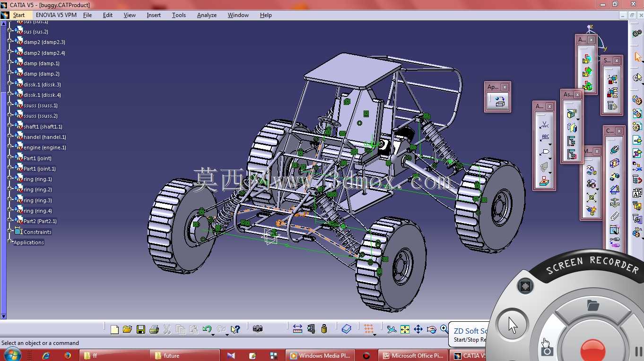Click the Text with Leader ABC icon

pos(545,138)
